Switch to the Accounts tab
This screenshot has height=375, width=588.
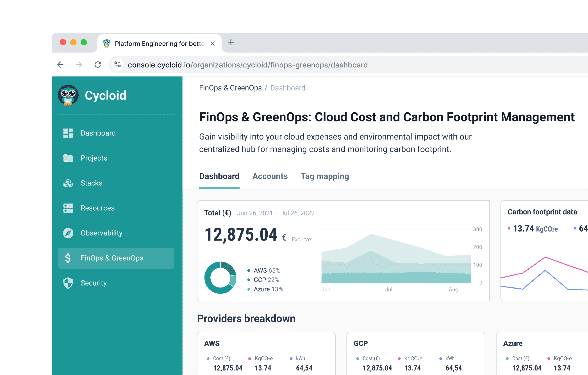tap(270, 176)
